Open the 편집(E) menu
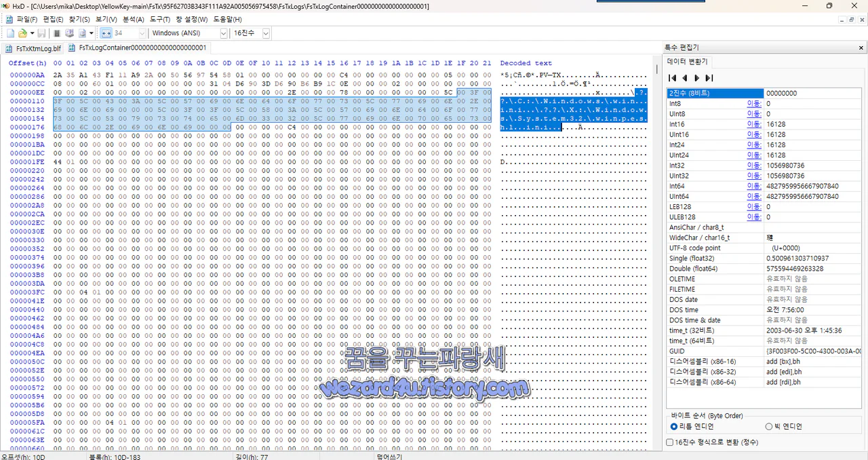 click(x=54, y=20)
